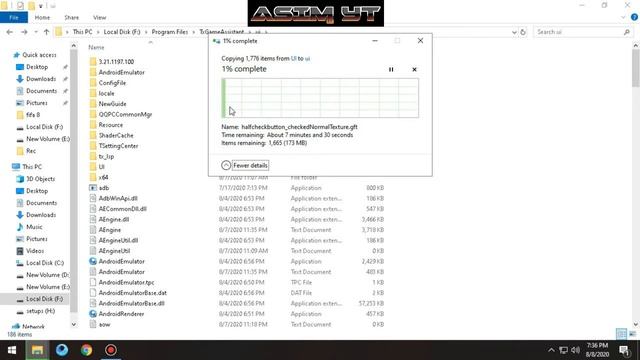Image resolution: width=640 pixels, height=360 pixels.
Task: Sort by the Name column header
Action: point(96,47)
